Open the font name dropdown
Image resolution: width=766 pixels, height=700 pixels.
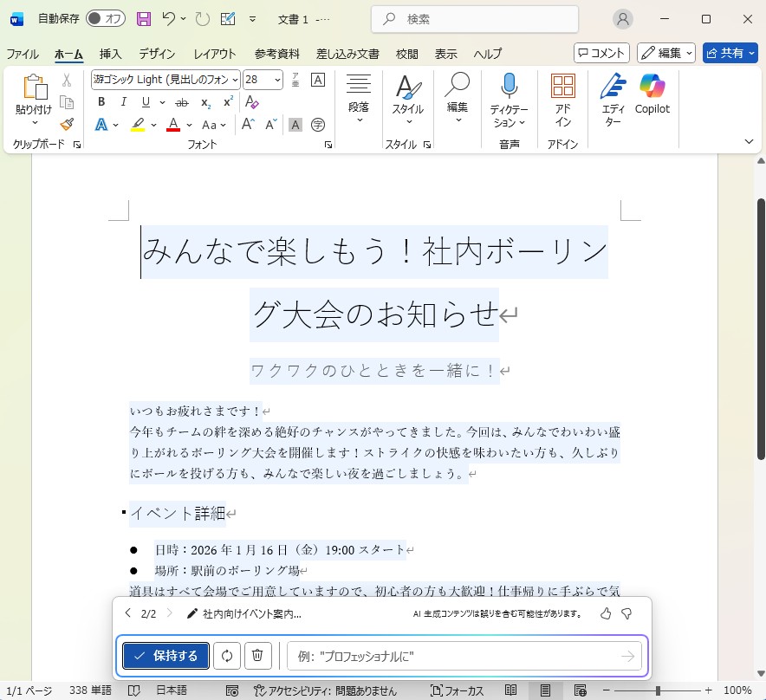[235, 80]
